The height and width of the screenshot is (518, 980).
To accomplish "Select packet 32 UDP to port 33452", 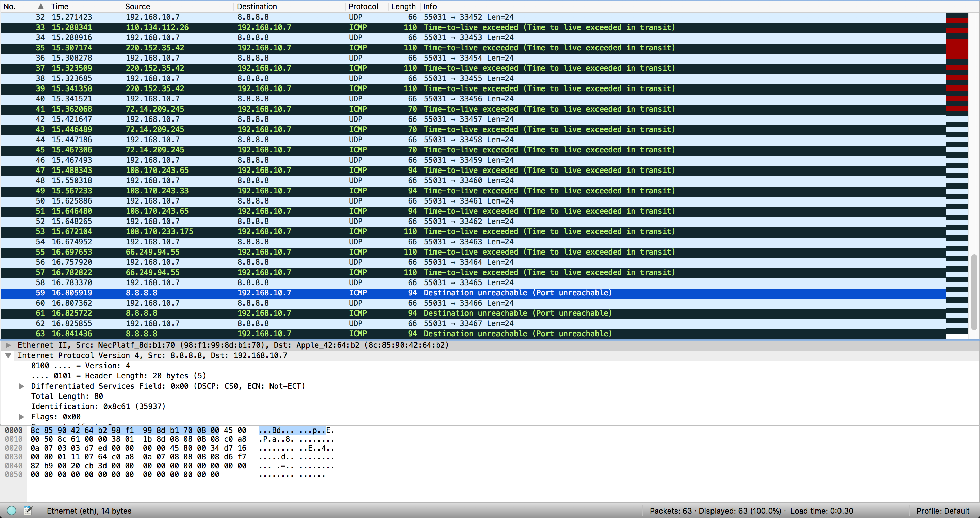I will [473, 17].
